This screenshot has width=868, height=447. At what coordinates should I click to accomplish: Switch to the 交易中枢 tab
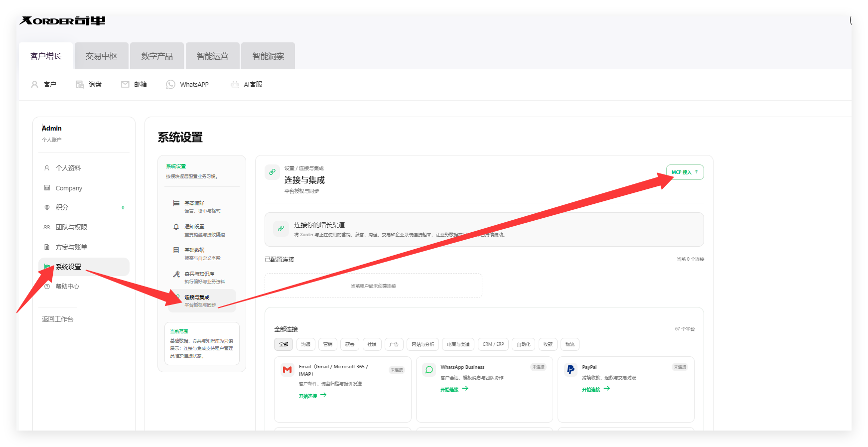click(102, 56)
